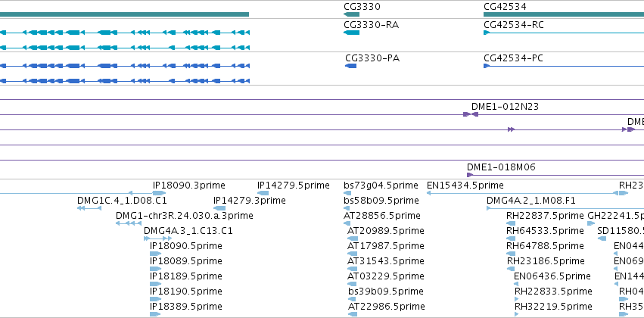Image resolution: width=644 pixels, height=318 pixels.
Task: Select the RH64533.5prime EST
Action: [x=511, y=238]
